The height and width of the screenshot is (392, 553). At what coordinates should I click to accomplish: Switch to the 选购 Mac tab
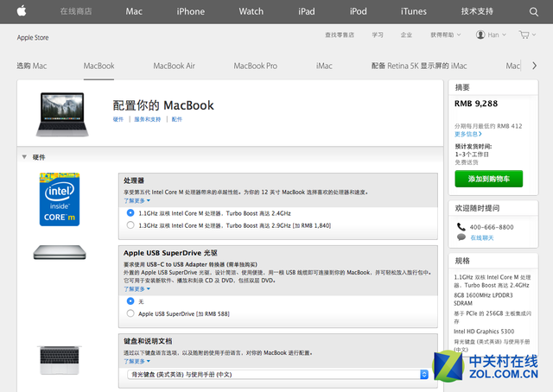[32, 66]
